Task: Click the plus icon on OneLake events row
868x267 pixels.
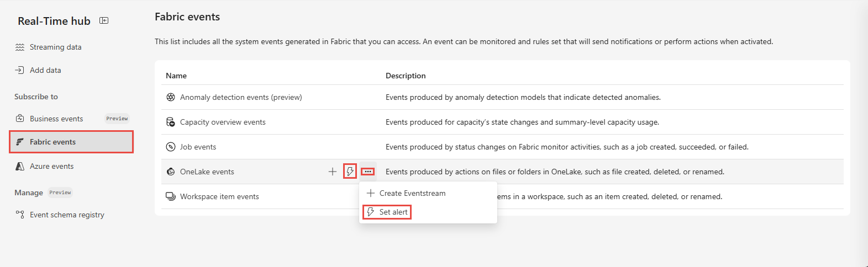Action: pos(333,172)
